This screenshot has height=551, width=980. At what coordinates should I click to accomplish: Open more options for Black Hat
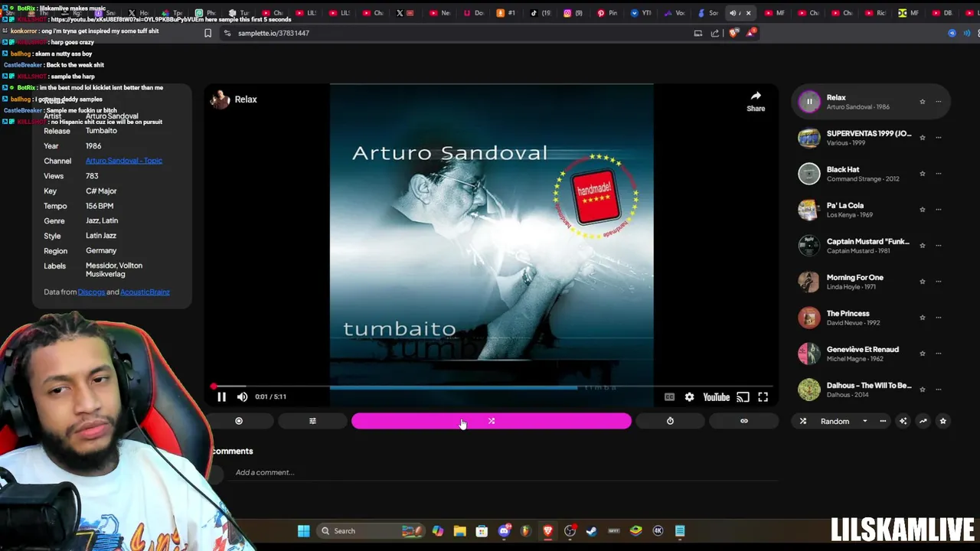(x=938, y=174)
